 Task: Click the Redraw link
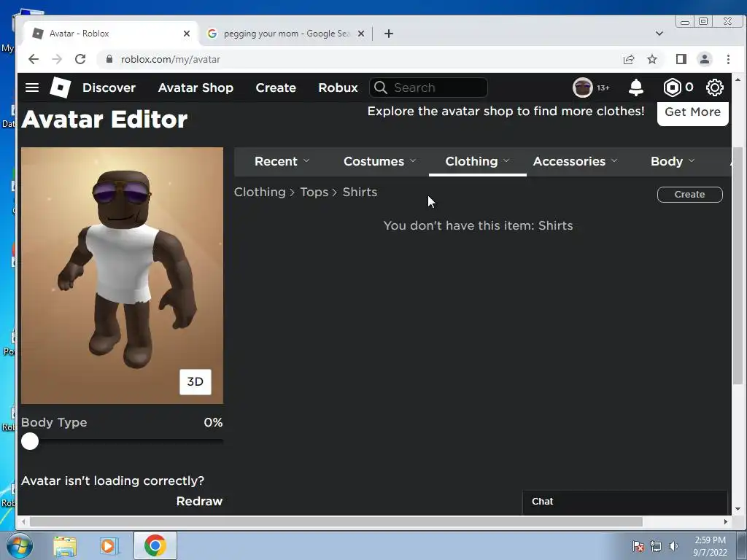click(199, 501)
